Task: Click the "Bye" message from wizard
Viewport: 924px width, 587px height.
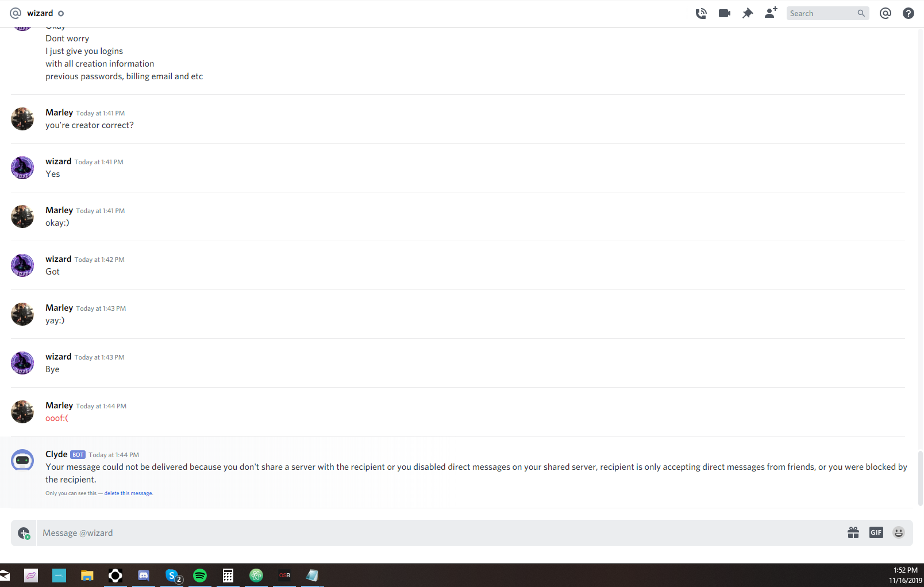Action: pos(52,369)
